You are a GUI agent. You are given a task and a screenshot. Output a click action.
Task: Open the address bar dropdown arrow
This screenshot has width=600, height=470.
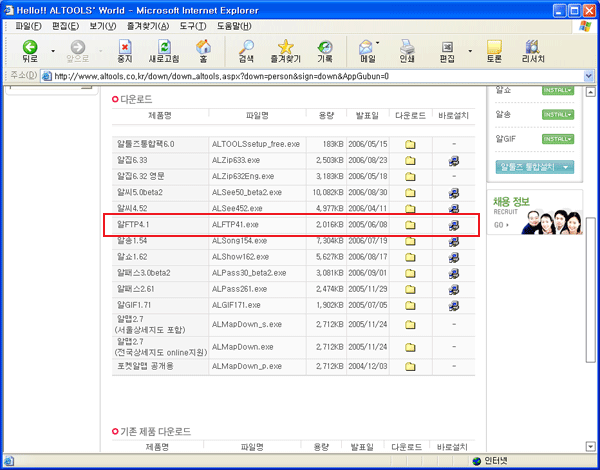[x=589, y=76]
